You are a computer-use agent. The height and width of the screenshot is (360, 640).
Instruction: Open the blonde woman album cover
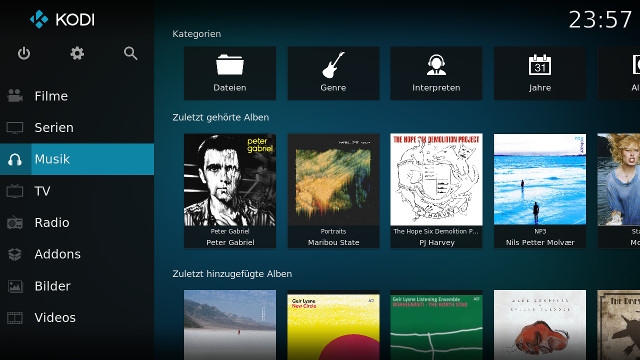click(x=619, y=180)
